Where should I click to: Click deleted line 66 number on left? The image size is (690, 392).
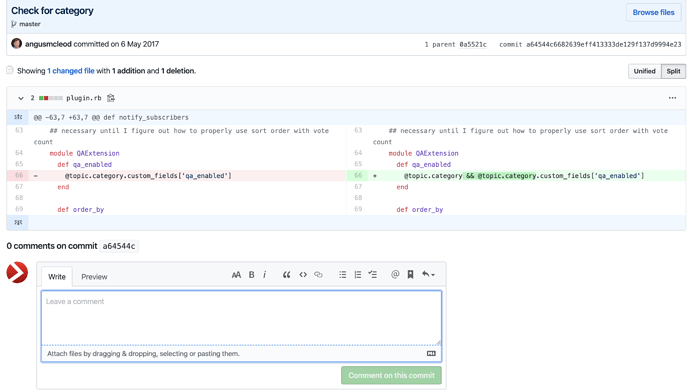(x=19, y=176)
